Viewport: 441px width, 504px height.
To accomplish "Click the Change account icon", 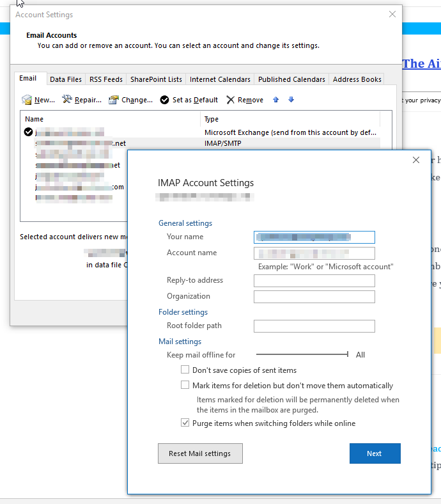I will [114, 100].
